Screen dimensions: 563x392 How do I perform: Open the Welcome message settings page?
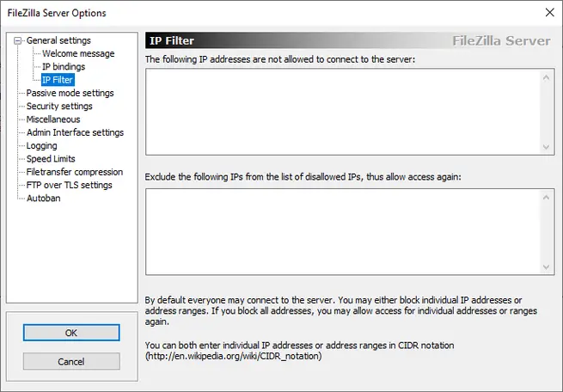78,53
